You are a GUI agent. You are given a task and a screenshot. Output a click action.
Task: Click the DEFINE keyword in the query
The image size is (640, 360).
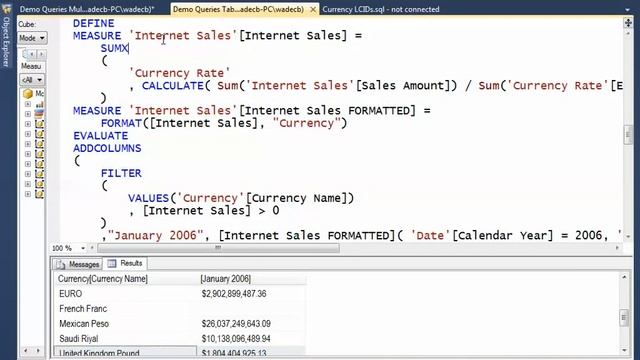tap(94, 23)
